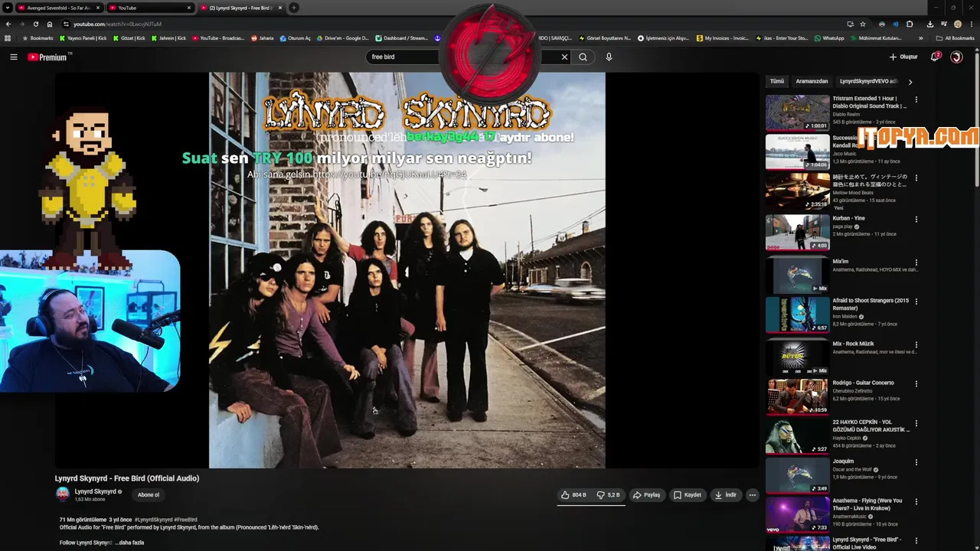This screenshot has height=551, width=980.
Task: Like the video (804 B)
Action: coord(574,495)
